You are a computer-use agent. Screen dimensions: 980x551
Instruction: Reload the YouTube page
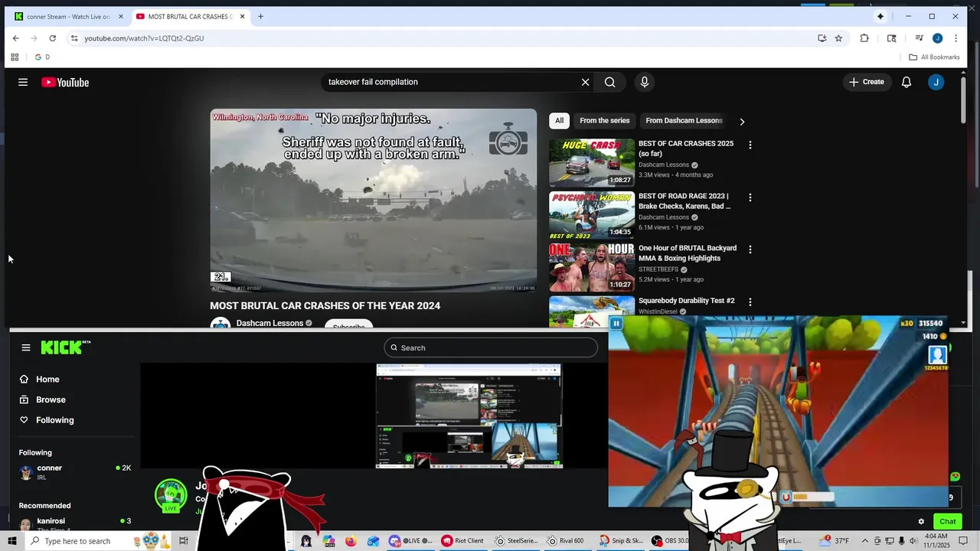tap(52, 38)
